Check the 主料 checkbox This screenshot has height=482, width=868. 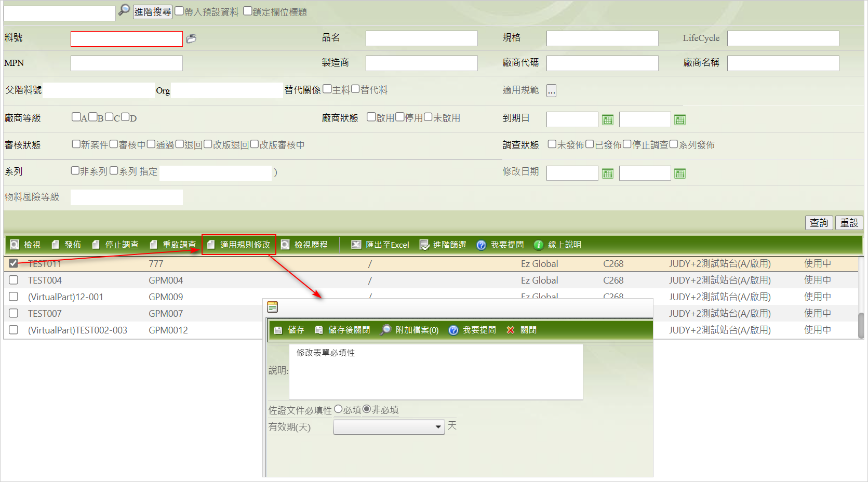pos(327,89)
